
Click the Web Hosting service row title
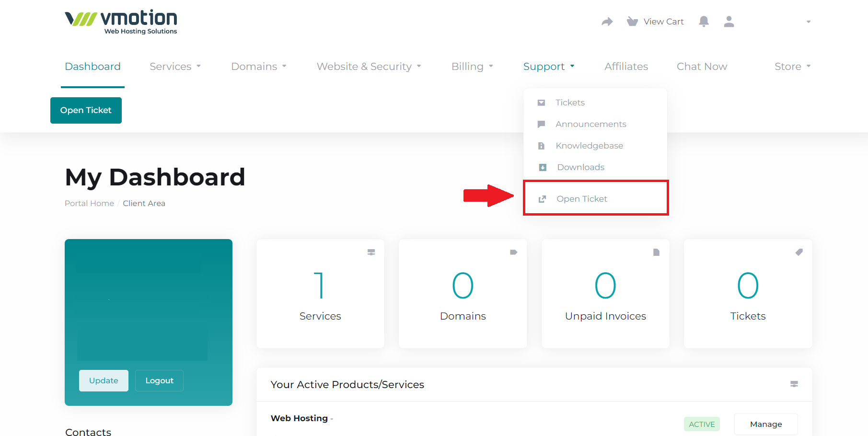(299, 418)
